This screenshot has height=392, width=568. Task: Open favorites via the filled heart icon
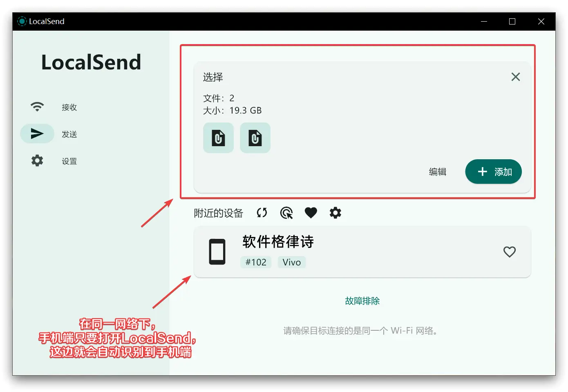click(311, 213)
